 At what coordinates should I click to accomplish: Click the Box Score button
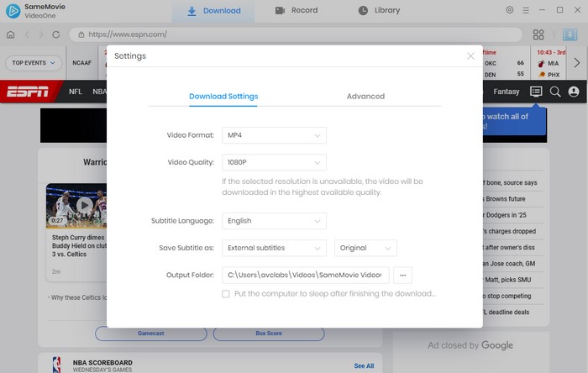(269, 334)
